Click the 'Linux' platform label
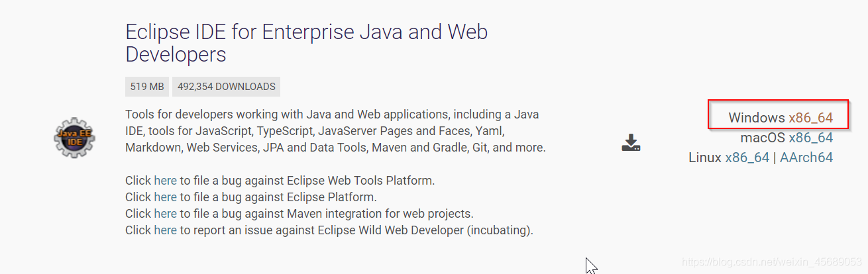 [705, 158]
